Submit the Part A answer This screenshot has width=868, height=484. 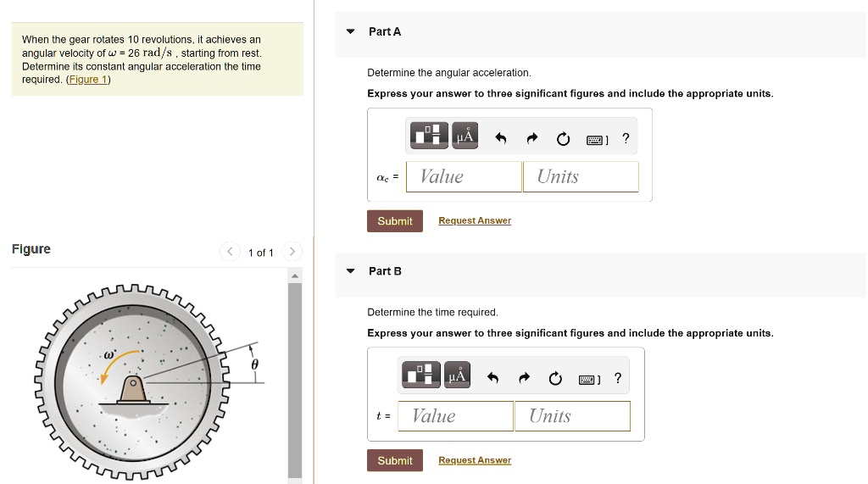tap(395, 221)
